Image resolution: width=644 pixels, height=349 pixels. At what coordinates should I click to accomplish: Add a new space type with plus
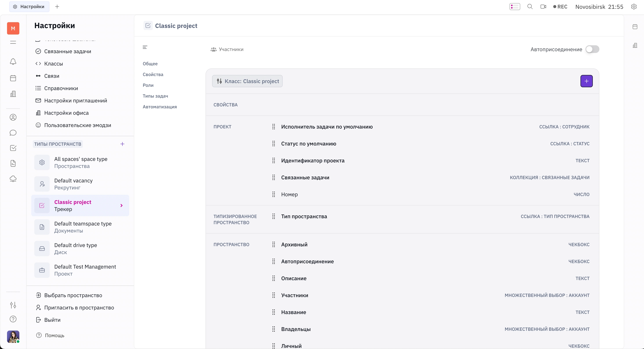coord(122,144)
